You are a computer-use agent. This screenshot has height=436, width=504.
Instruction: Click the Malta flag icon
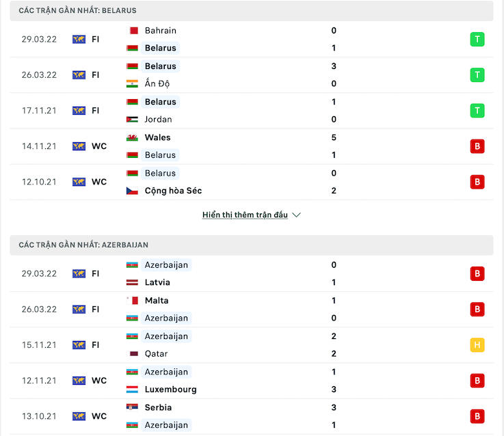click(132, 301)
